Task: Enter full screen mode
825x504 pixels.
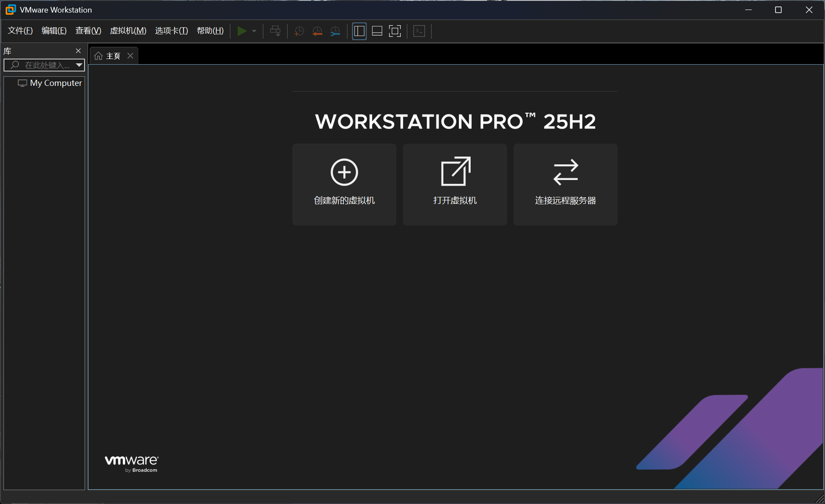Action: (x=395, y=31)
